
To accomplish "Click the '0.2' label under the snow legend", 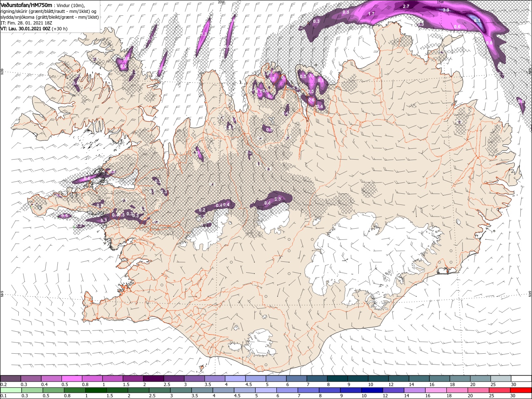I will (3, 384).
